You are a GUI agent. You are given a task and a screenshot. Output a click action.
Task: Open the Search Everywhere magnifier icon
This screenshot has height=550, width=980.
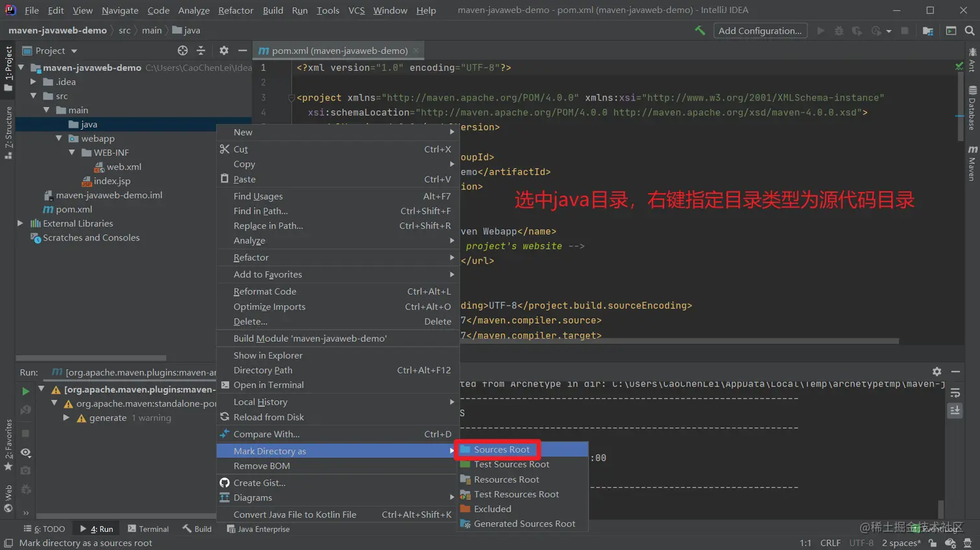pyautogui.click(x=970, y=30)
